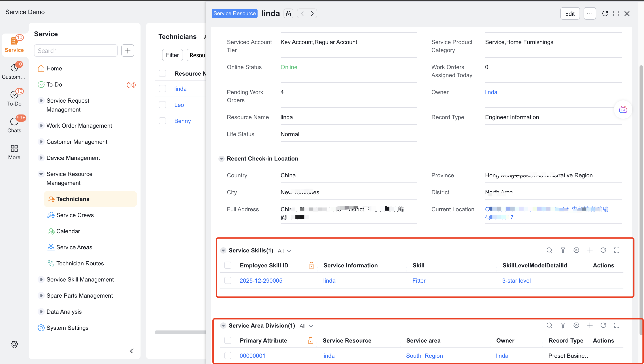
Task: Select all rows in Service Area Division
Action: 228,341
